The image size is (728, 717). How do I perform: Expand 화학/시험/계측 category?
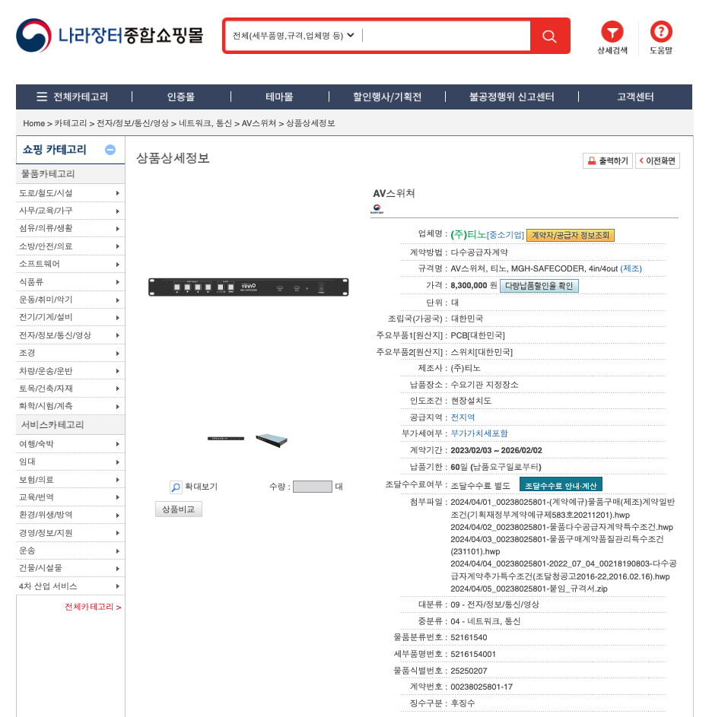[70, 406]
